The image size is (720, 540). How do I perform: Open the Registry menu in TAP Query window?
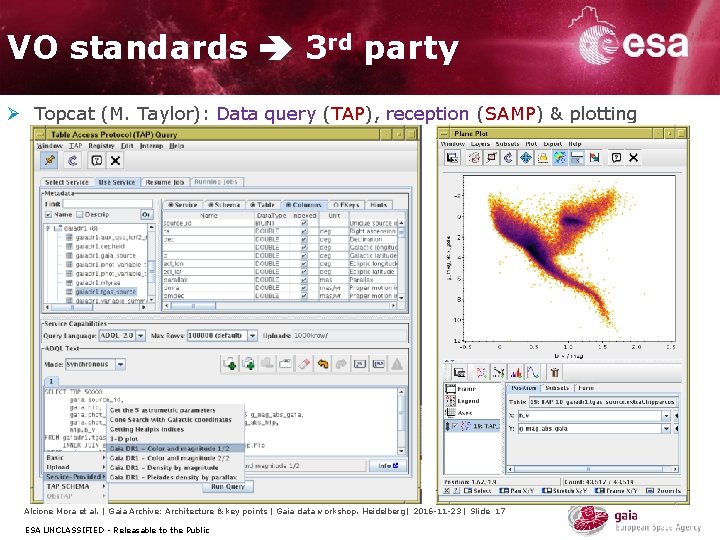pyautogui.click(x=101, y=146)
